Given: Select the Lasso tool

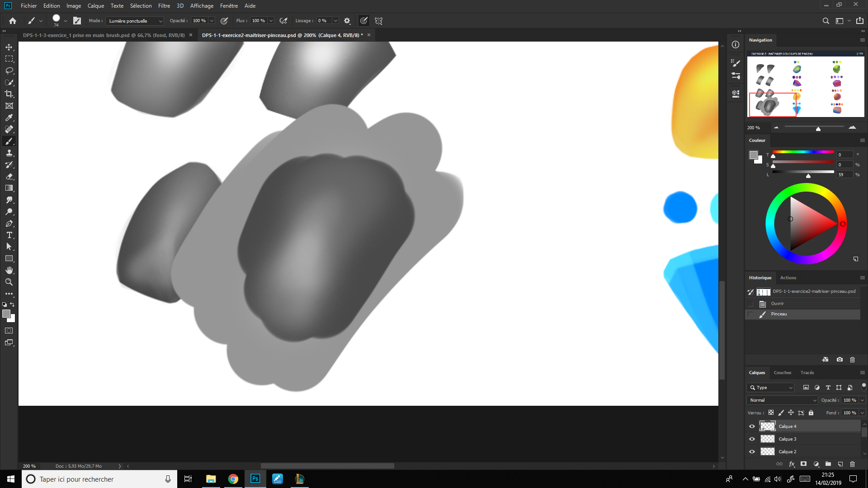Looking at the screenshot, I should (9, 70).
